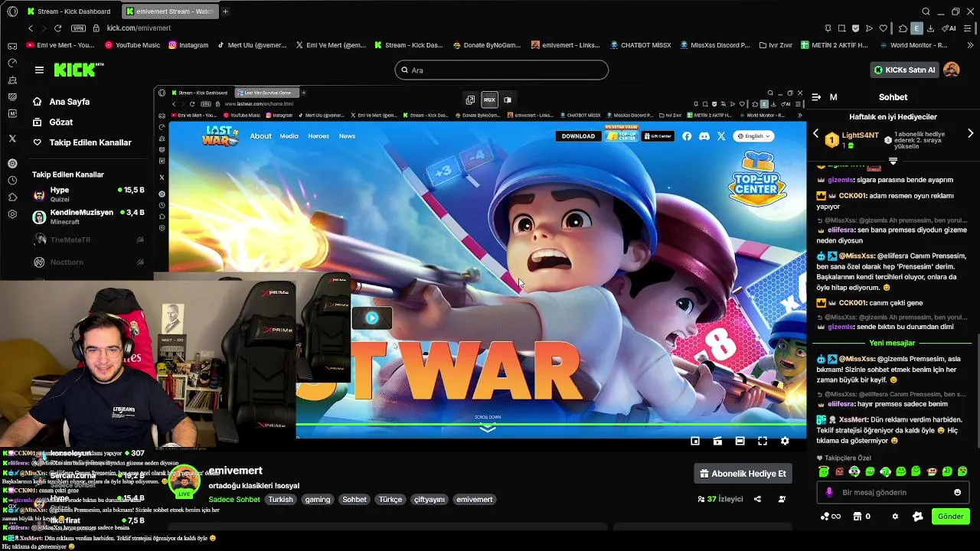Open YouTube Music bookmark
980x551 pixels.
(x=132, y=45)
